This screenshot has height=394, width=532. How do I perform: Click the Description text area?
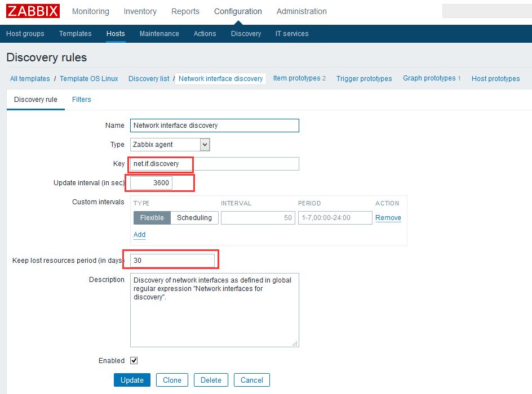[x=214, y=310]
